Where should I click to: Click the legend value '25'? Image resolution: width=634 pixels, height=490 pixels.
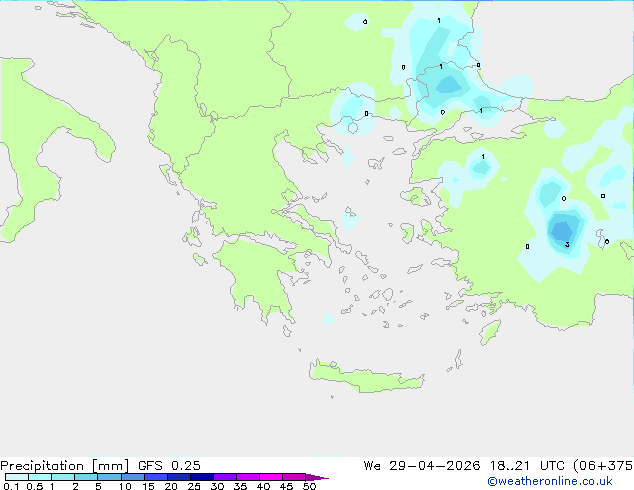pyautogui.click(x=194, y=486)
